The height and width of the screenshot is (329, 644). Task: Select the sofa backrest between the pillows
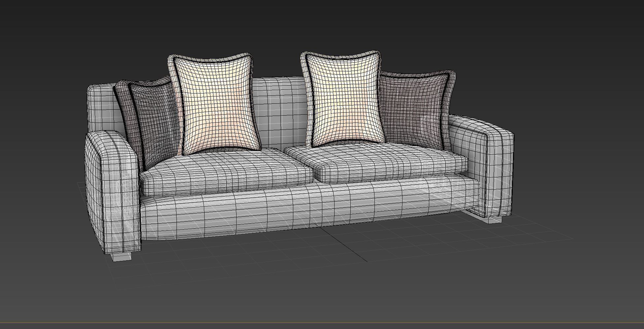click(x=280, y=112)
